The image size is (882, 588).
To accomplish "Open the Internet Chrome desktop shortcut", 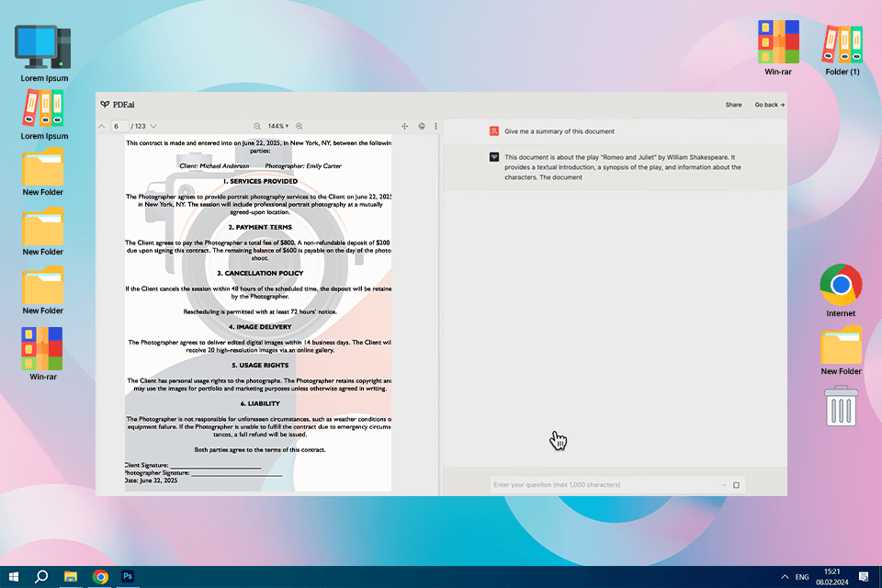I will pyautogui.click(x=841, y=289).
